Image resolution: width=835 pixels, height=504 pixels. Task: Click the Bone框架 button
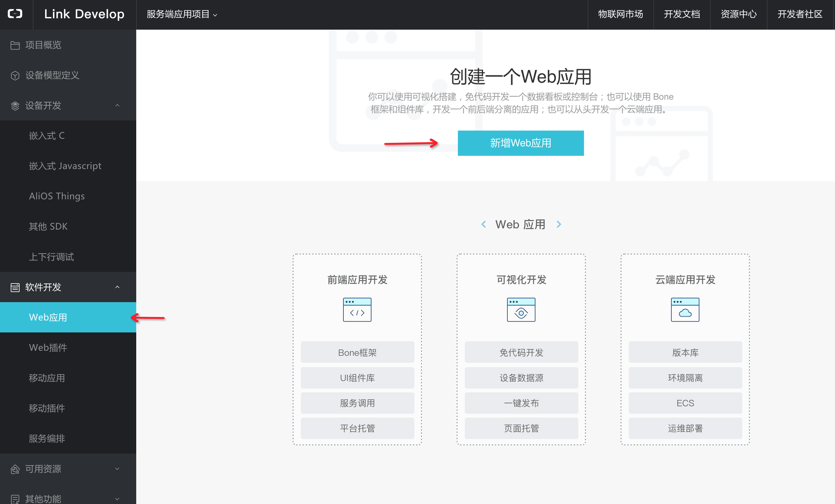(x=357, y=353)
